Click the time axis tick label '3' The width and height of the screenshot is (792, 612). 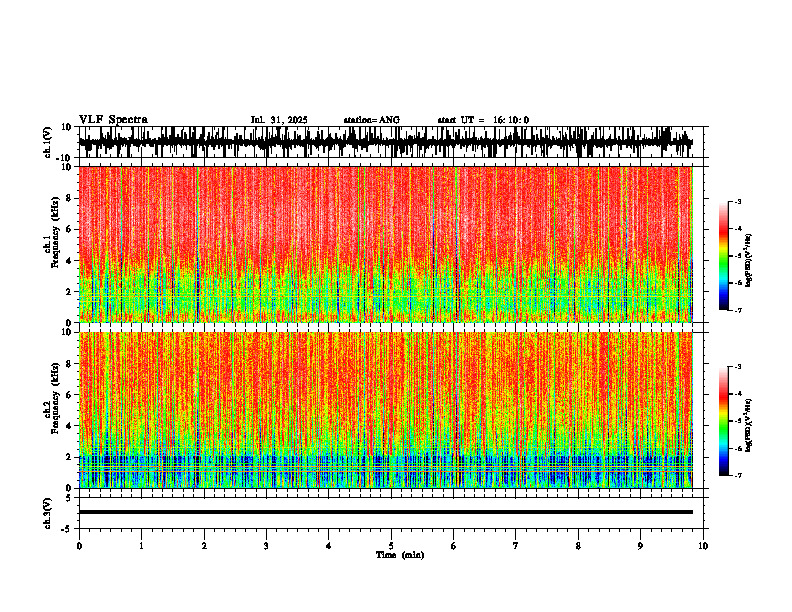[x=266, y=546]
